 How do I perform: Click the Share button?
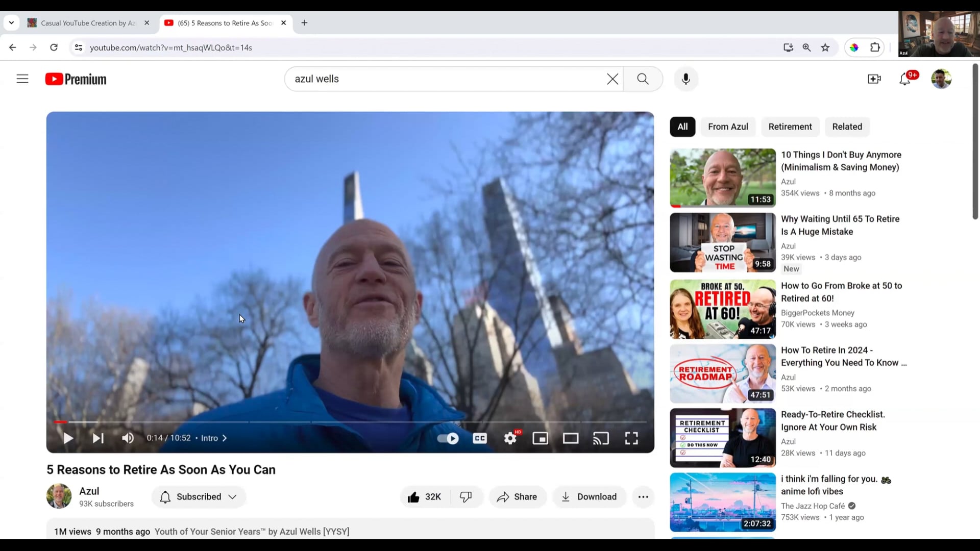click(517, 497)
